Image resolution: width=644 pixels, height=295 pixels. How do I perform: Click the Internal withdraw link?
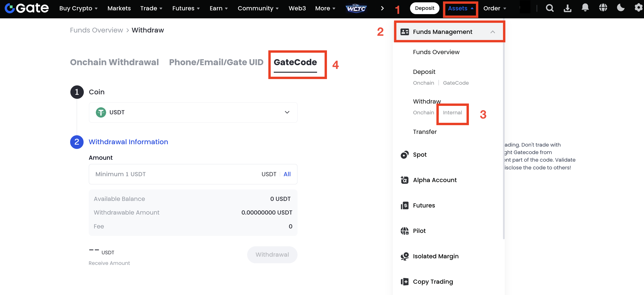coord(452,113)
